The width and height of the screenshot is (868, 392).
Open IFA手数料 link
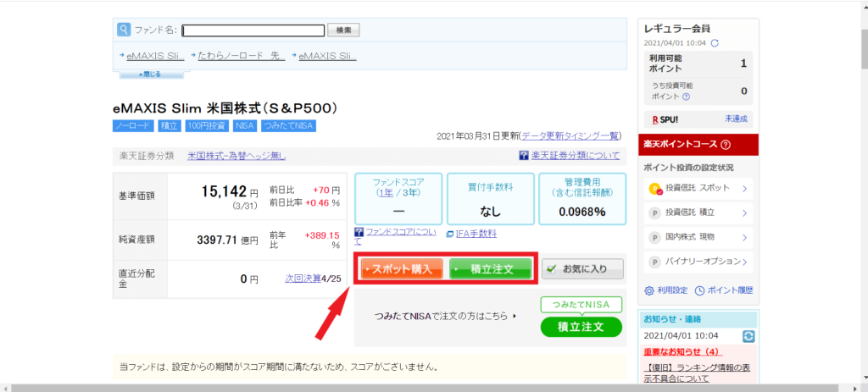point(476,234)
